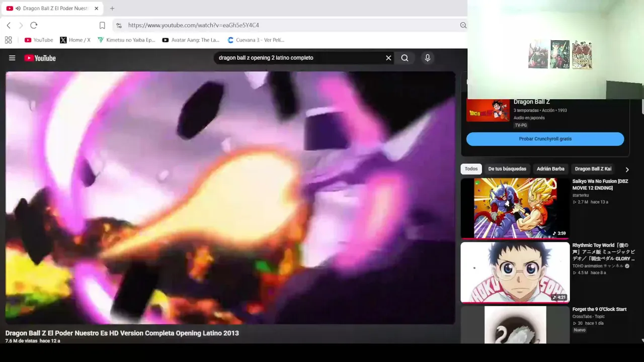Open the YouTube bookmark
This screenshot has width=644, height=362.
tap(39, 40)
